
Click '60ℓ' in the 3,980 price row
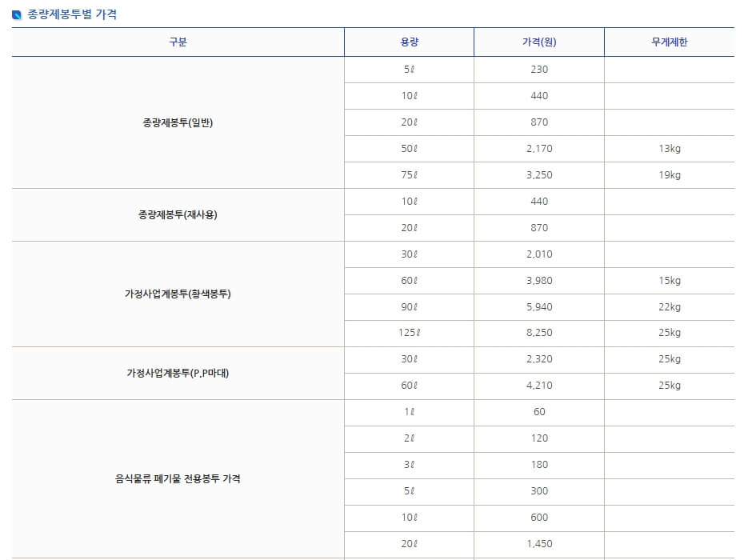click(x=409, y=281)
